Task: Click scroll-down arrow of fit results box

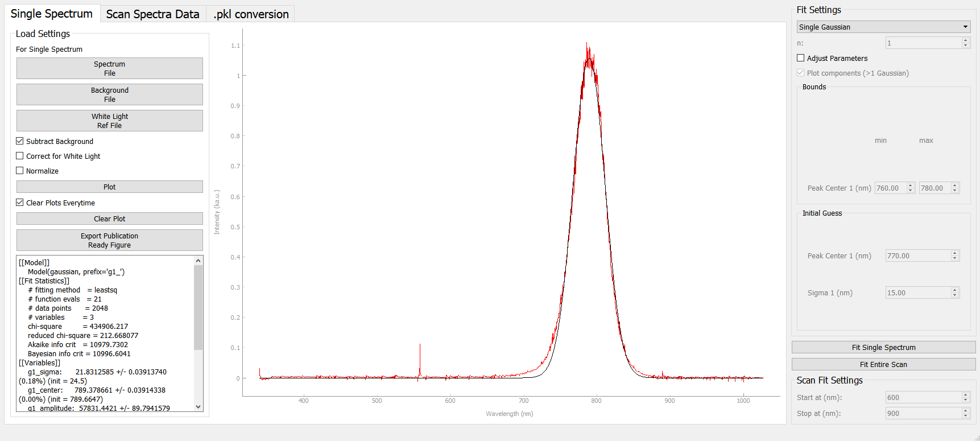Action: pos(199,406)
